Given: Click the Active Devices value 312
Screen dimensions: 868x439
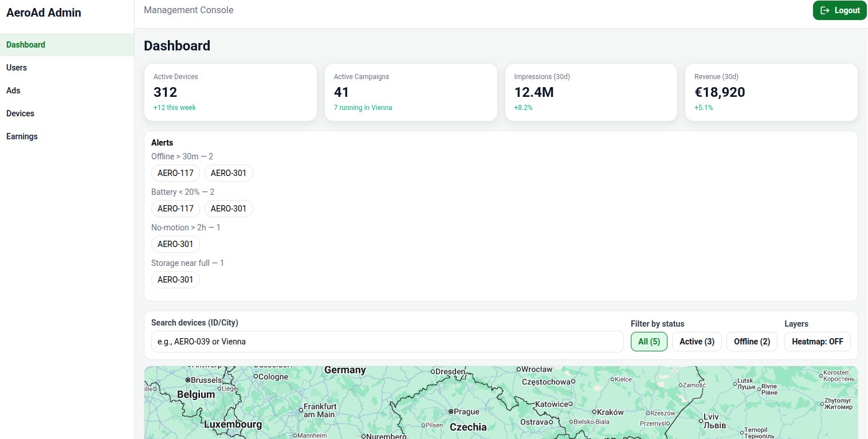Looking at the screenshot, I should 166,92.
